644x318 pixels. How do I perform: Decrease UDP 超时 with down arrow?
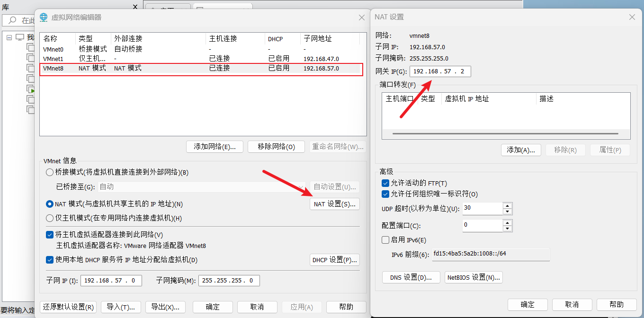point(507,212)
